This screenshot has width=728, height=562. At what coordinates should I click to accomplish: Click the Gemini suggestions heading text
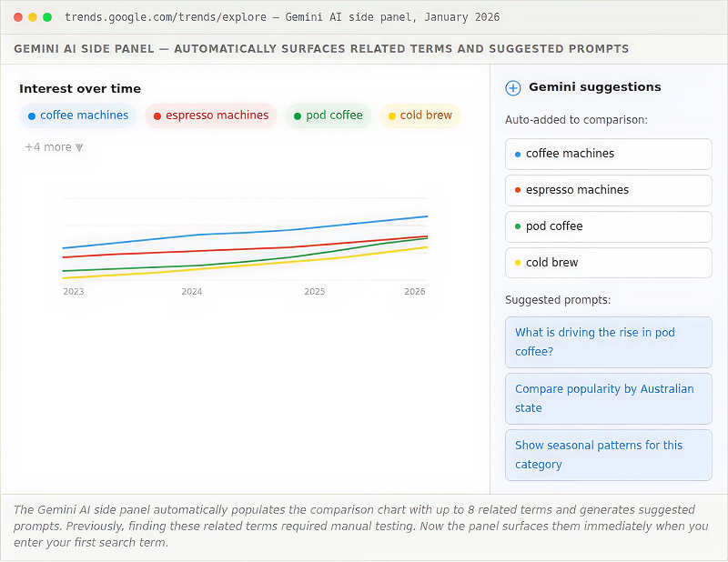(595, 87)
